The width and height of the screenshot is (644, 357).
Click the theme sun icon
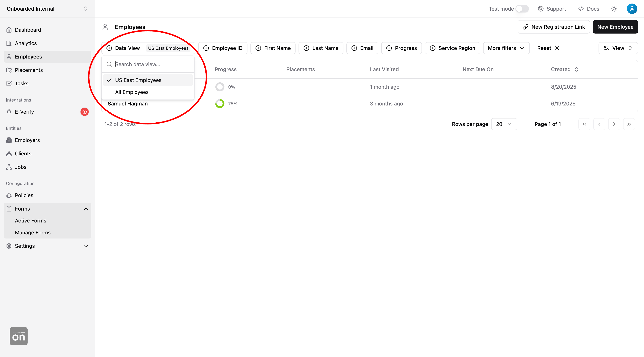tap(614, 9)
